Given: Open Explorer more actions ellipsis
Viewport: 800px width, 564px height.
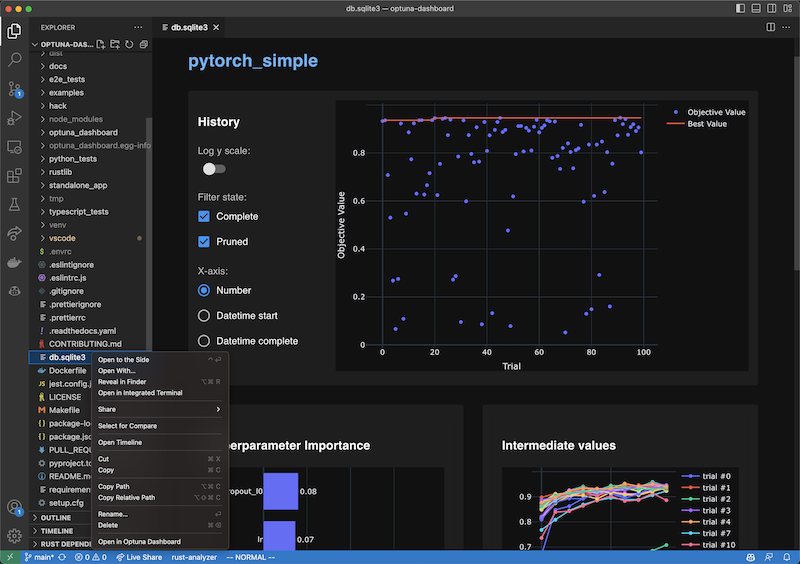Looking at the screenshot, I should [x=138, y=27].
